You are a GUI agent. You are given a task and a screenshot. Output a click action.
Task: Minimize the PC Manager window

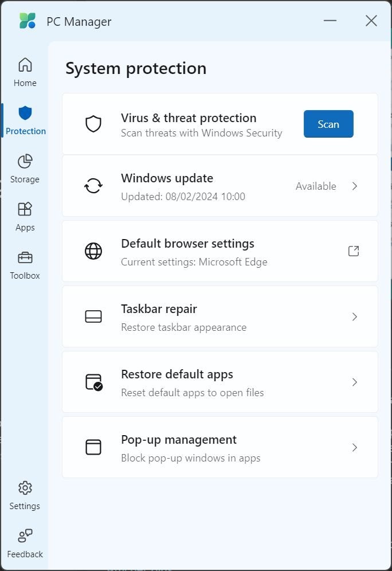[330, 21]
